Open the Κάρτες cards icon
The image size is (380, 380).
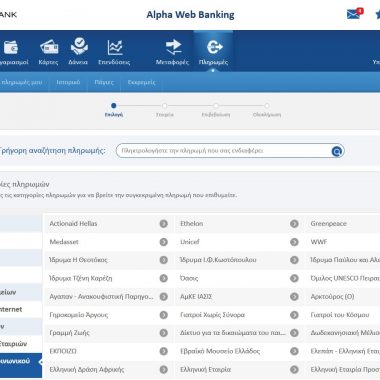click(x=49, y=47)
